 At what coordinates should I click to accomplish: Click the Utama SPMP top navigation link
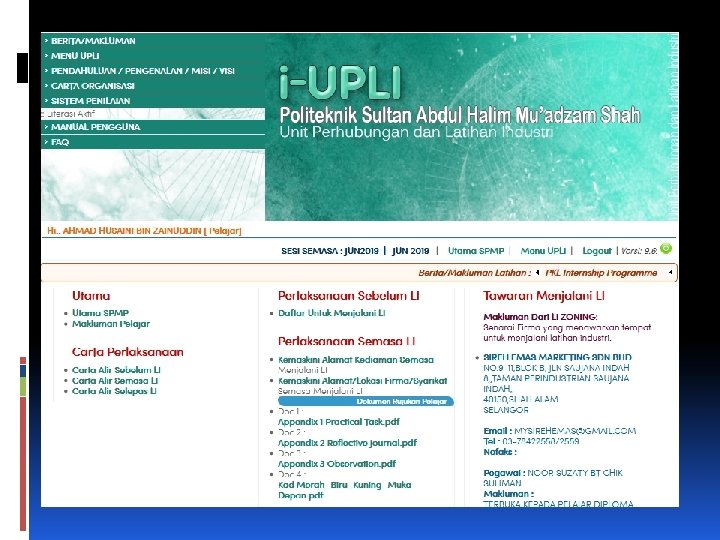coord(476,251)
